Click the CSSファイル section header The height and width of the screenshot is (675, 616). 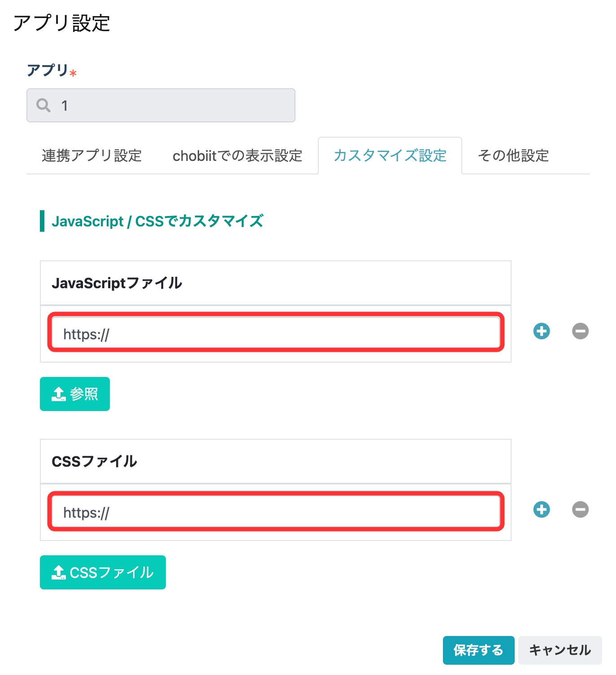click(x=276, y=462)
